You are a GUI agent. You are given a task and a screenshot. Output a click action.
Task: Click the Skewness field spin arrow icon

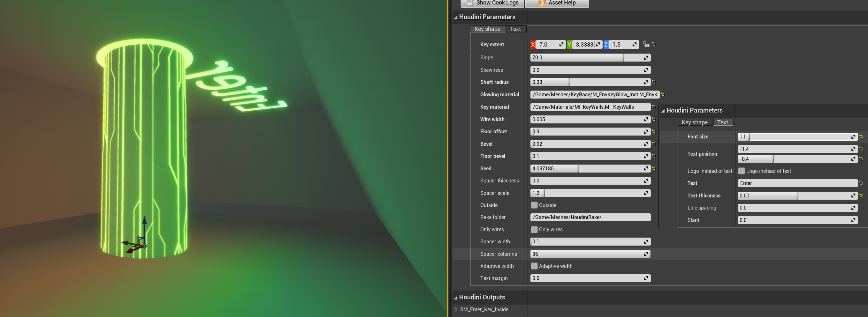646,70
